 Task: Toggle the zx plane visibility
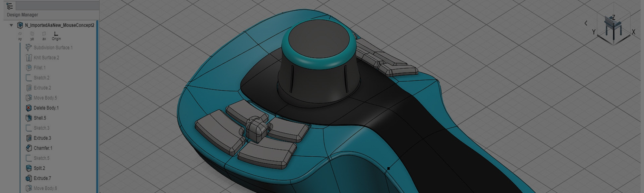click(x=44, y=36)
